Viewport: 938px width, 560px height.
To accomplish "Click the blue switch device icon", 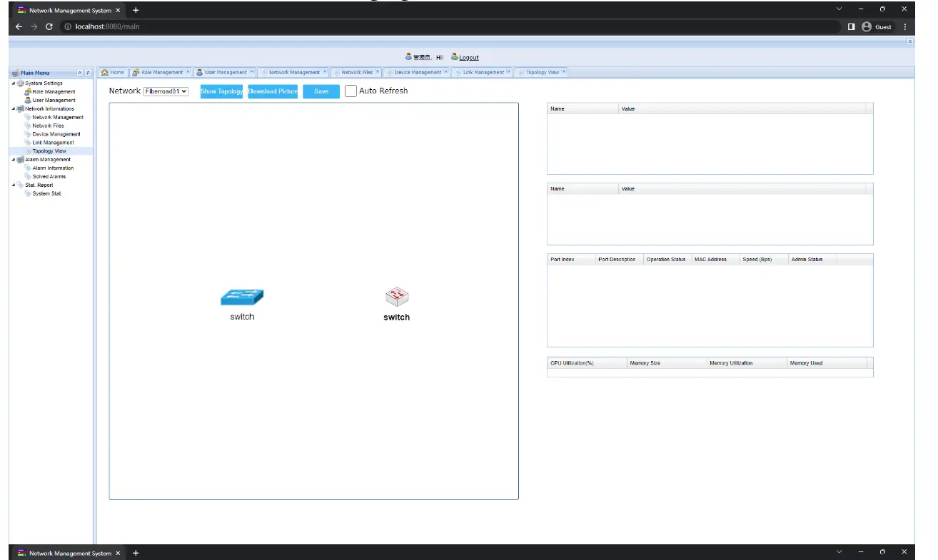I will tap(241, 297).
